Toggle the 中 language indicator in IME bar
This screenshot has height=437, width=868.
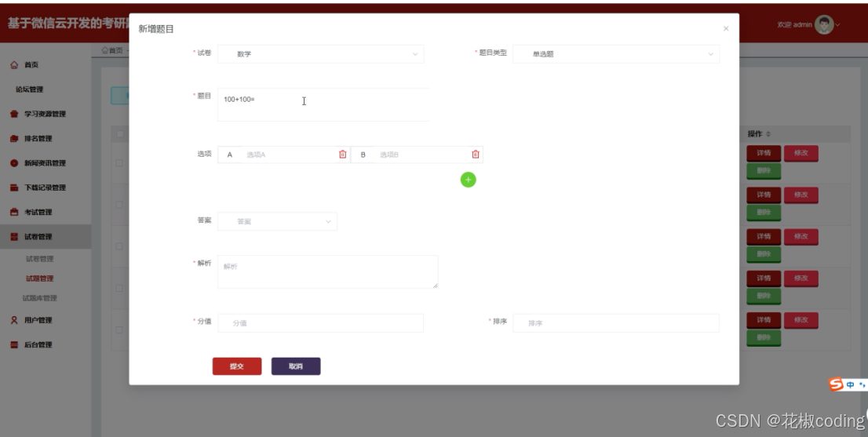pyautogui.click(x=850, y=384)
